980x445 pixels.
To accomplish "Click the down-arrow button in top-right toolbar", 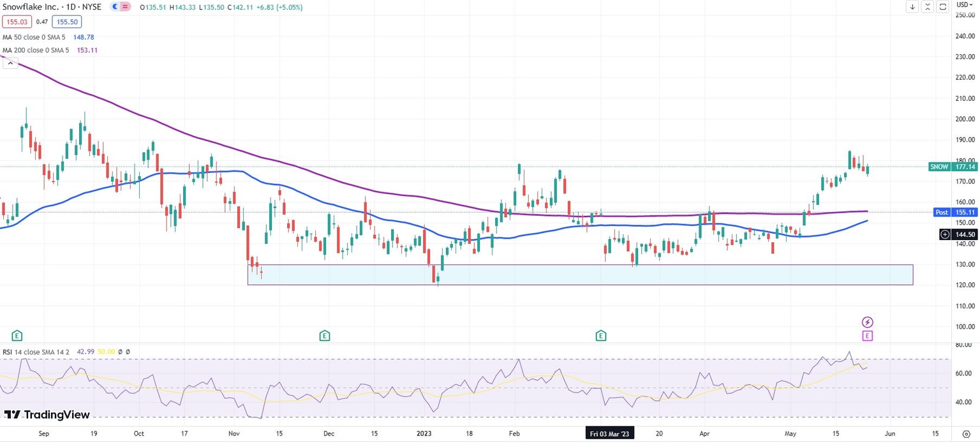I will pos(913,7).
